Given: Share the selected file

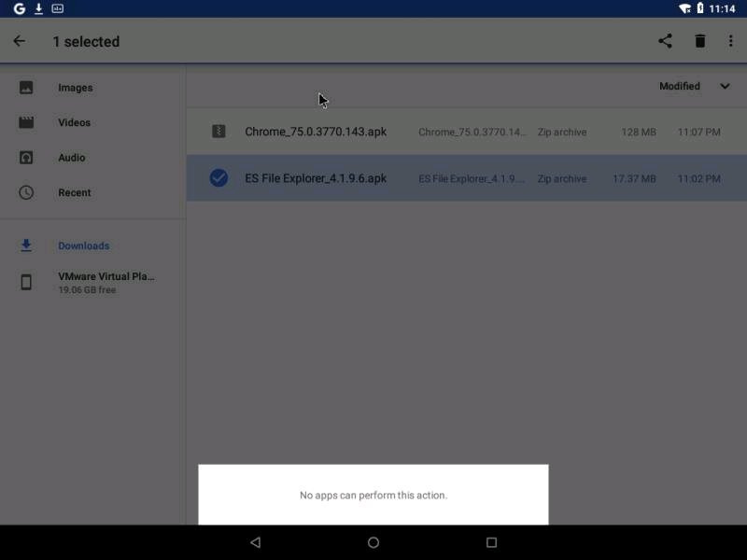Looking at the screenshot, I should pos(665,41).
